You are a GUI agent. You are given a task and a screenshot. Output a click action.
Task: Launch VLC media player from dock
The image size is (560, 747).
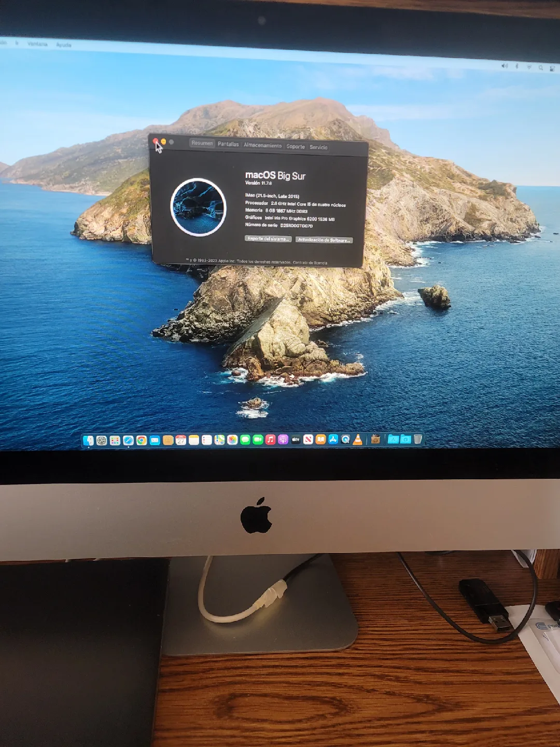tap(358, 440)
